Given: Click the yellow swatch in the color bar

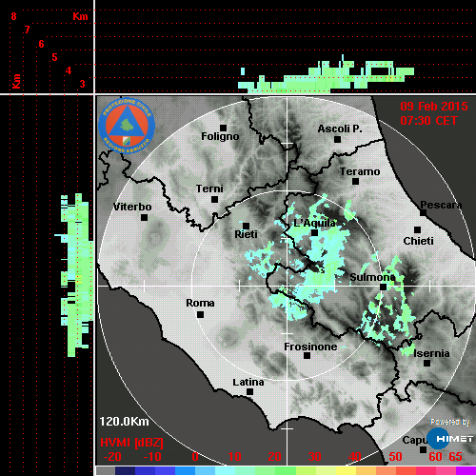Looking at the screenshot, I should click(x=346, y=470).
